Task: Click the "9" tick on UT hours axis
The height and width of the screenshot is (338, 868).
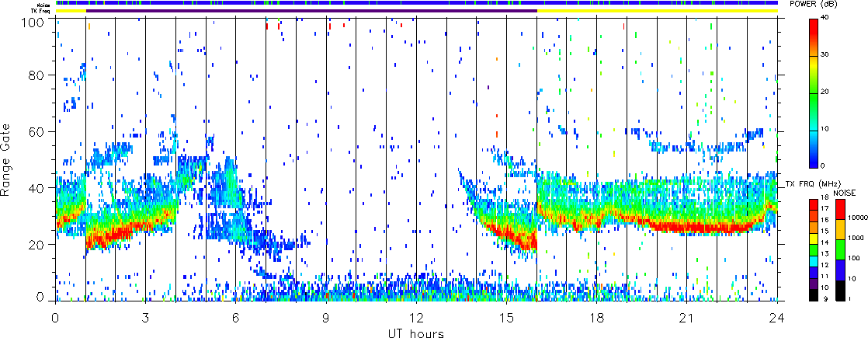Action: (326, 318)
